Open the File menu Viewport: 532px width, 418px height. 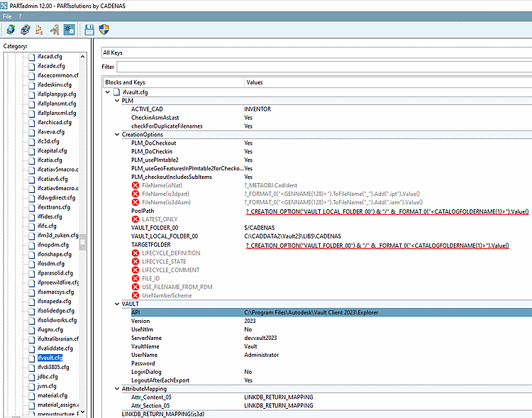click(x=7, y=15)
